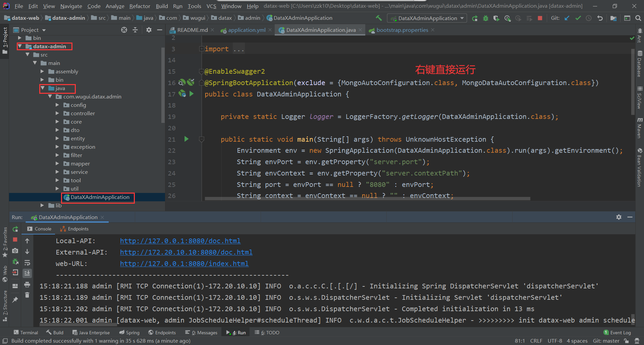Open the DataXAdminApplication run configuration dropdown

(x=427, y=18)
